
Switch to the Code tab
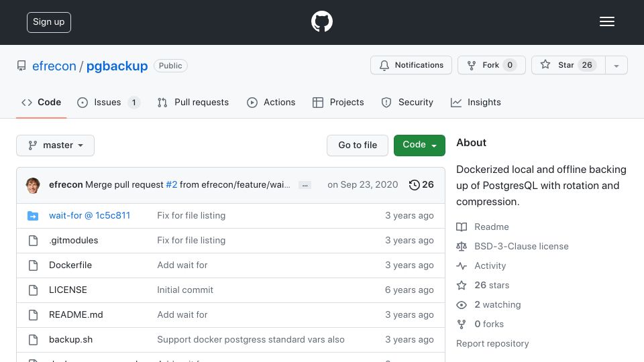(x=41, y=102)
